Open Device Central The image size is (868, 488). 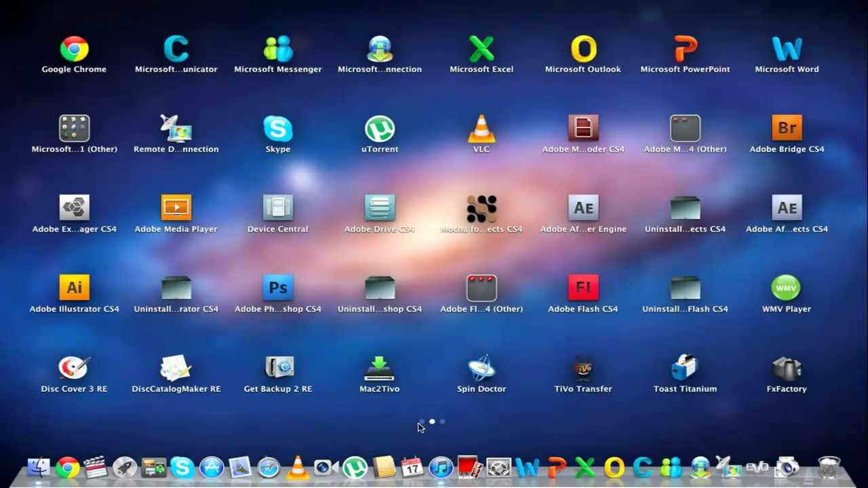click(x=278, y=208)
